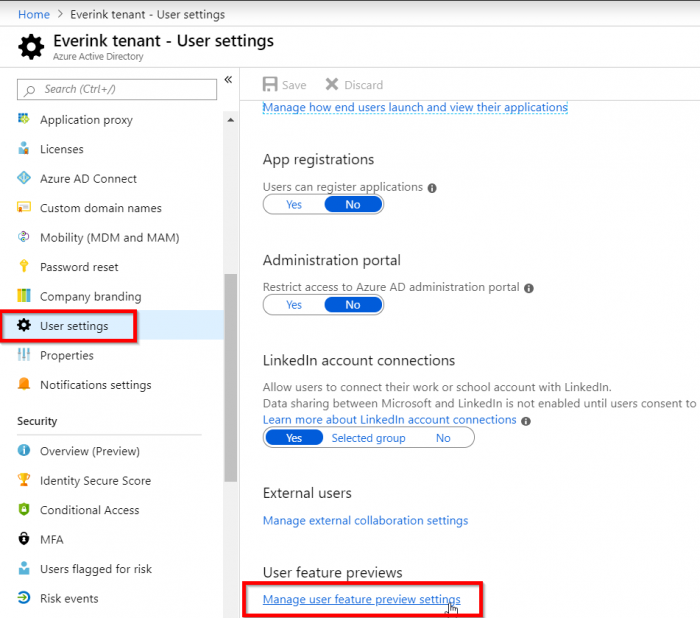Image resolution: width=700 pixels, height=618 pixels.
Task: Click the search magnifier icon
Action: pos(29,90)
